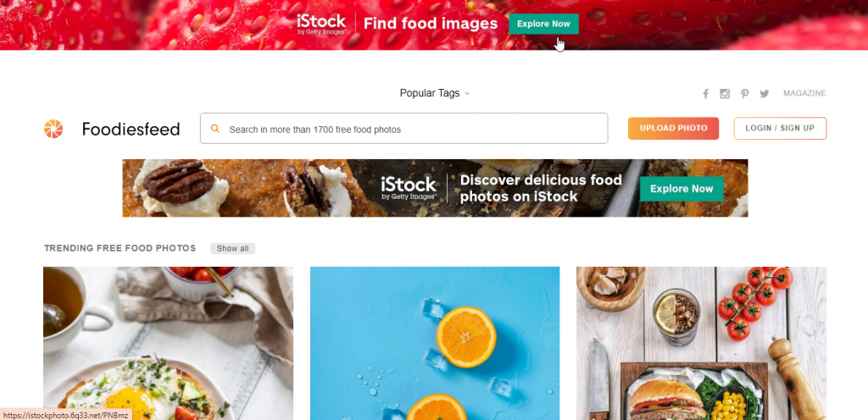868x420 pixels.
Task: Open the Instagram social icon
Action: coord(725,94)
